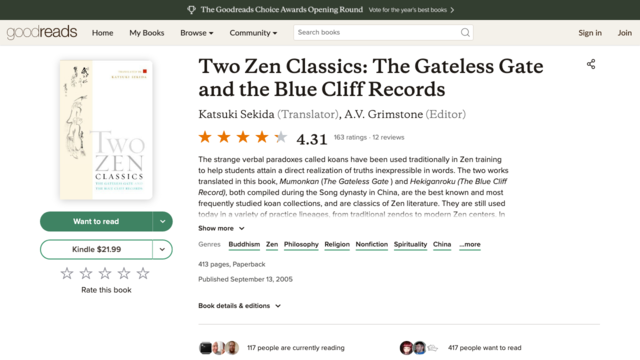Click currently reading user avatars
Viewport: 640px width, 360px height.
(x=219, y=348)
